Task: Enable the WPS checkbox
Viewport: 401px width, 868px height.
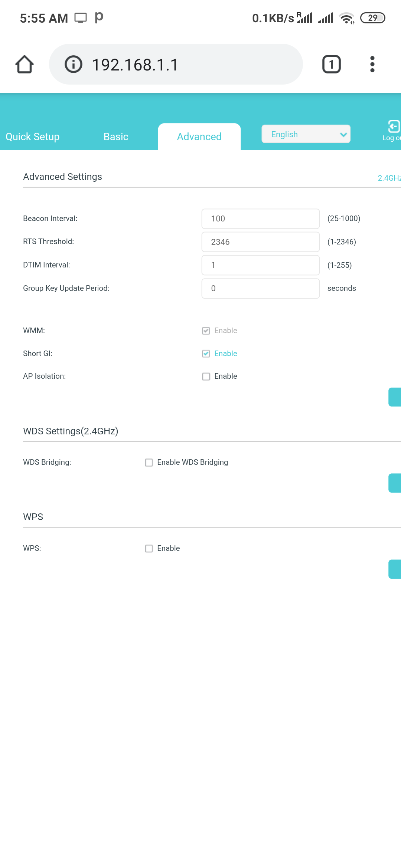Action: point(149,549)
